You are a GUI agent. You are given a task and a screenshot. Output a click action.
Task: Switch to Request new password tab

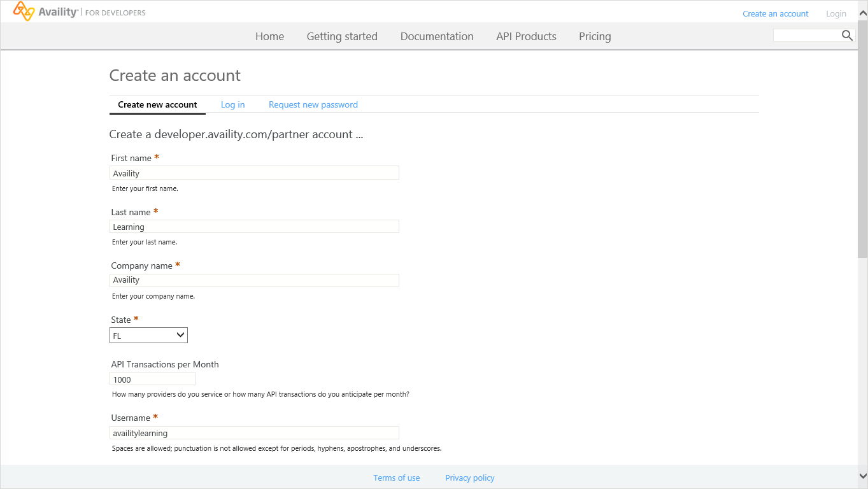[x=313, y=104]
